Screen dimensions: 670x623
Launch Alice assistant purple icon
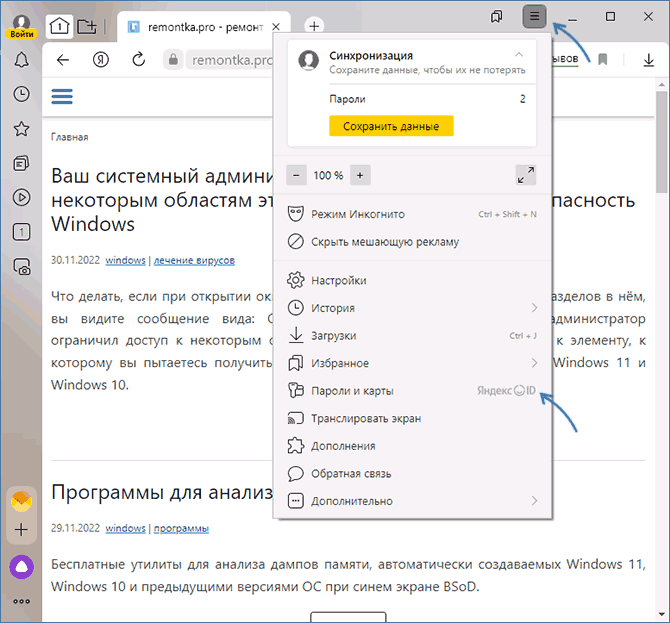[x=21, y=567]
